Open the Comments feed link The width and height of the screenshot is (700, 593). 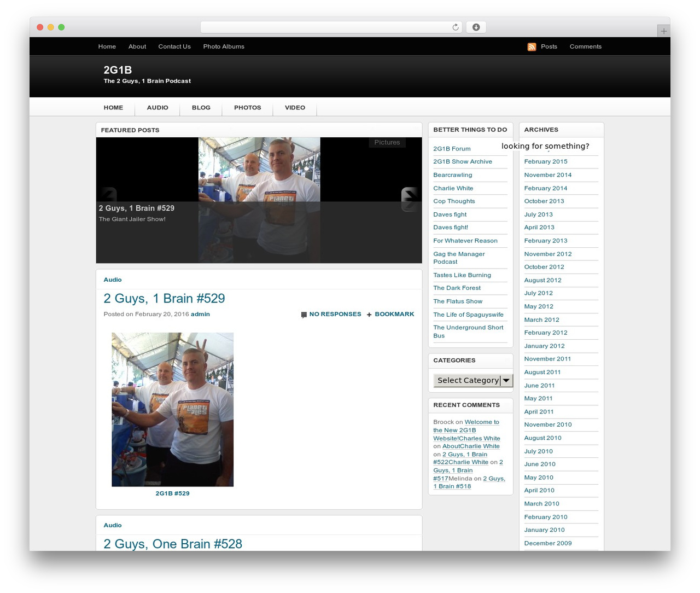[x=585, y=46]
